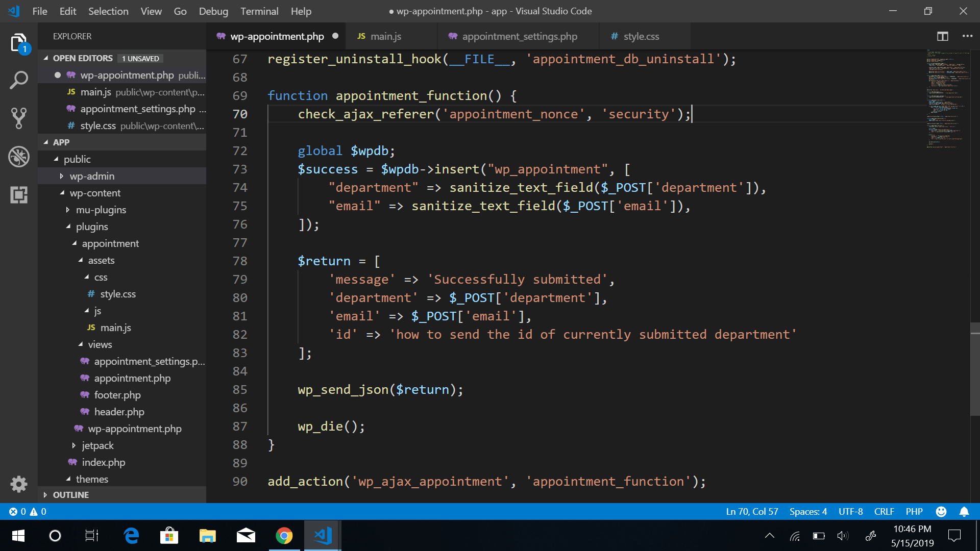The image size is (980, 551).
Task: Open more editor actions via the ellipsis icon
Action: (x=968, y=36)
